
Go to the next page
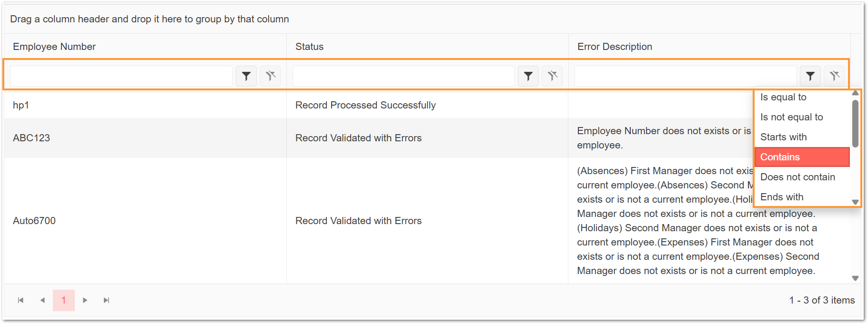click(x=85, y=300)
